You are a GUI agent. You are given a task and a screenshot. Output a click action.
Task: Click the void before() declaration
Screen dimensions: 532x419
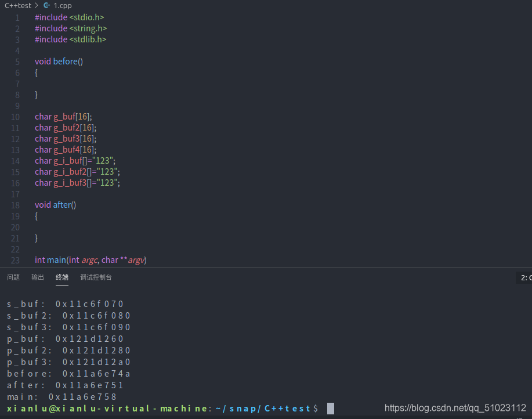coord(59,62)
